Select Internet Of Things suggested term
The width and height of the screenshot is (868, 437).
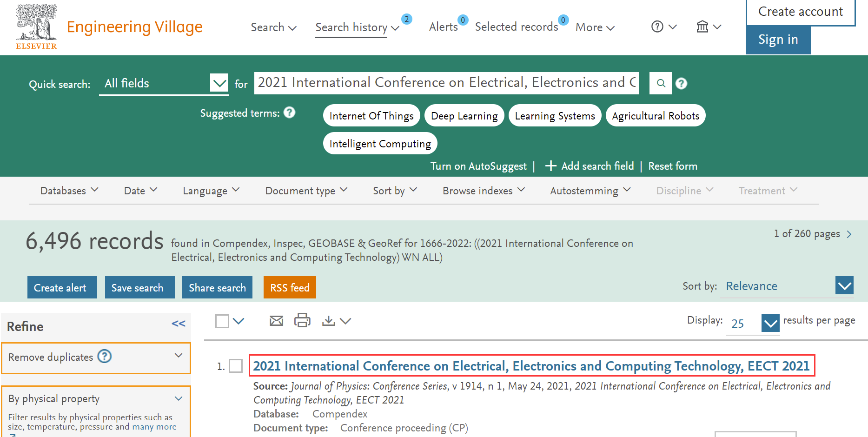point(371,115)
